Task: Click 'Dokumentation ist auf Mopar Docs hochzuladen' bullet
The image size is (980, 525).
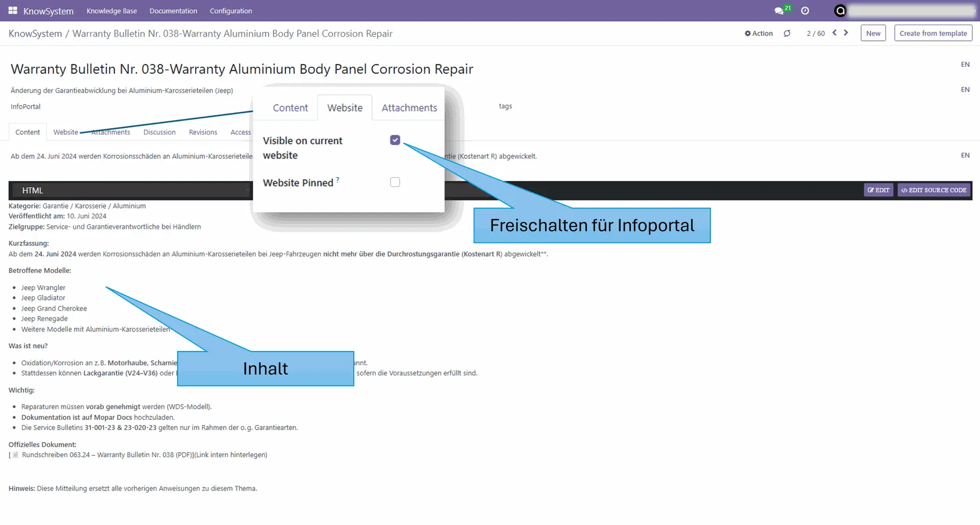Action: pyautogui.click(x=98, y=417)
